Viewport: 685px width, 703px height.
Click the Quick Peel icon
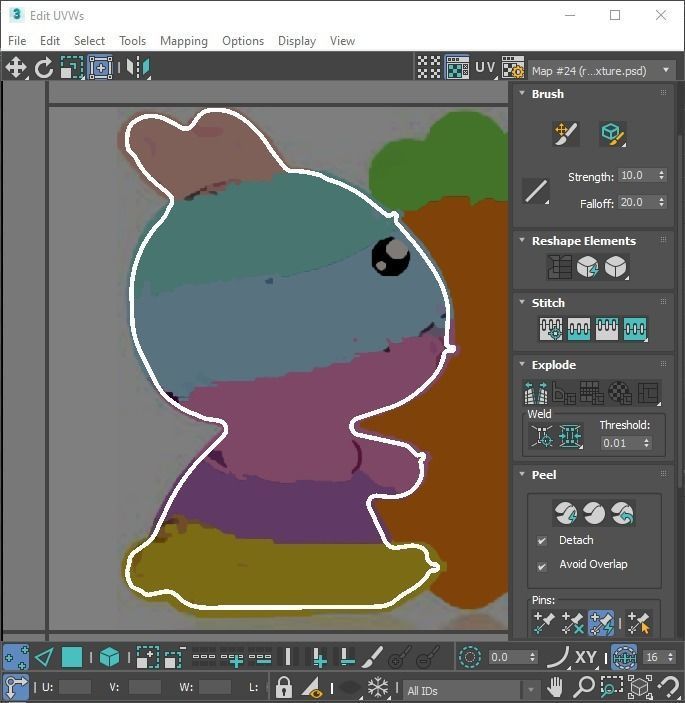[566, 513]
